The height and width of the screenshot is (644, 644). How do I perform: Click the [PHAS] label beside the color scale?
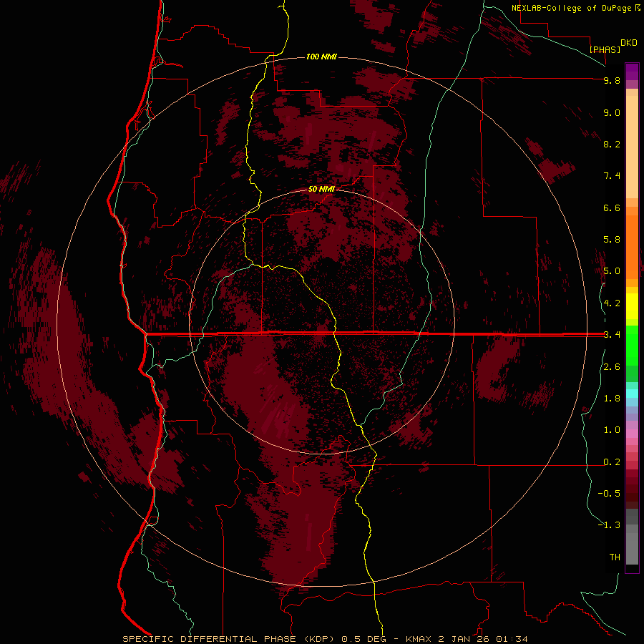(x=605, y=49)
